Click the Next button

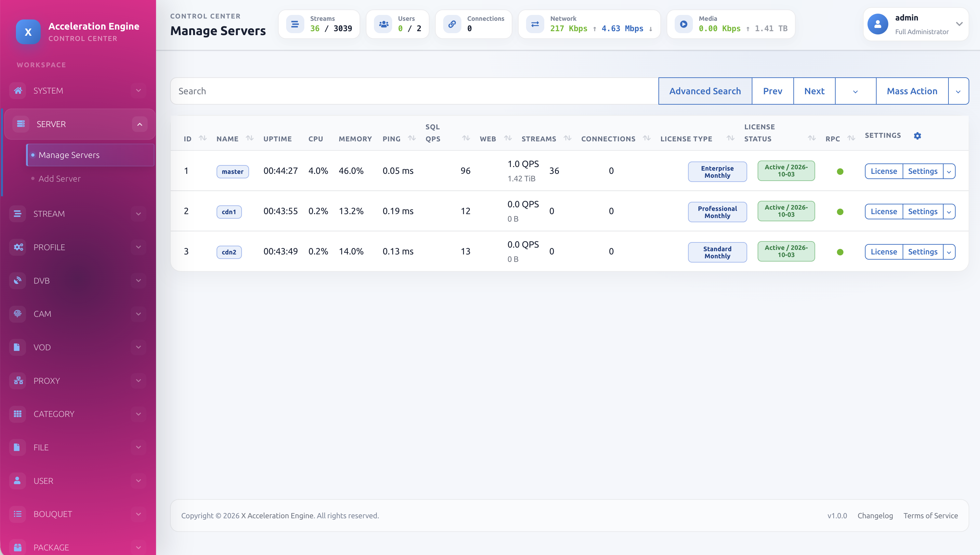pyautogui.click(x=814, y=91)
